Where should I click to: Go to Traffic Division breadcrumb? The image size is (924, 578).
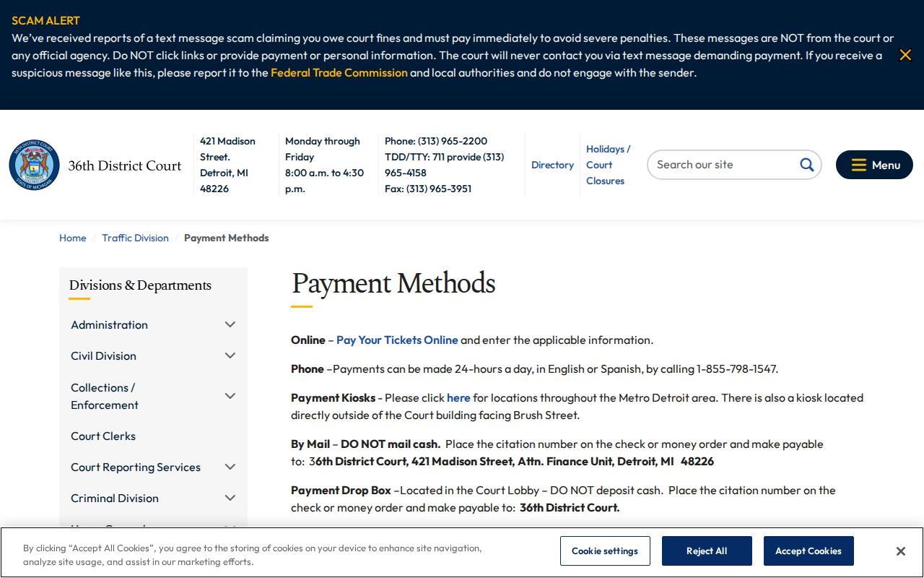tap(135, 238)
